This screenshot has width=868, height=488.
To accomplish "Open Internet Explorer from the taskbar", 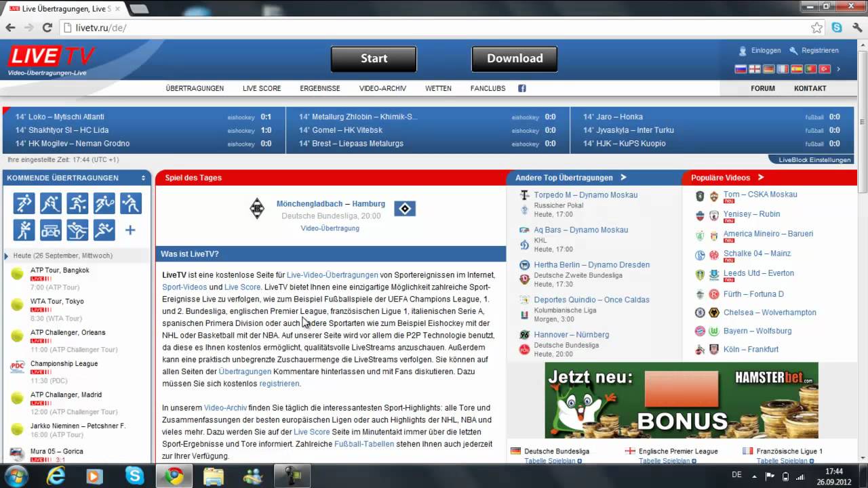I will [56, 476].
